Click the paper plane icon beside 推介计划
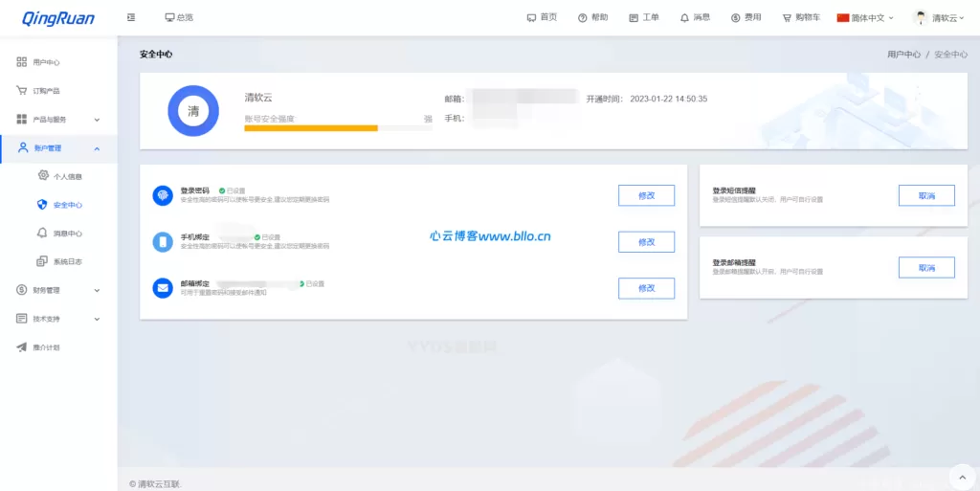 pyautogui.click(x=22, y=347)
